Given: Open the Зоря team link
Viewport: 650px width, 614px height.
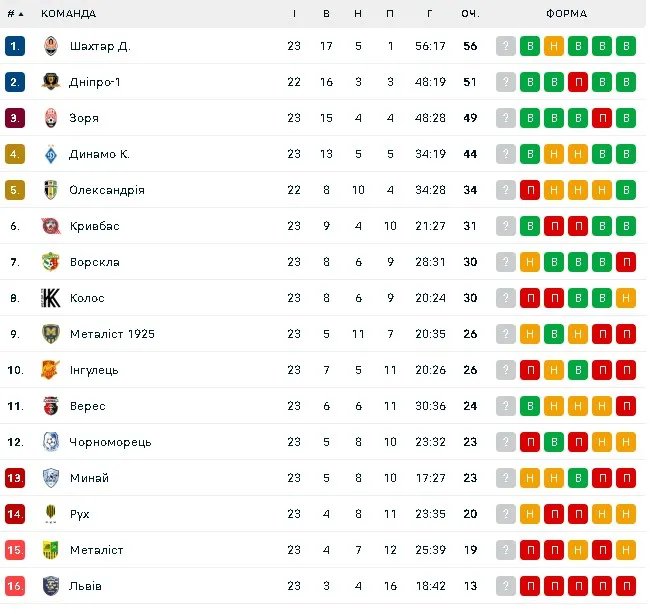Looking at the screenshot, I should click(x=84, y=118).
